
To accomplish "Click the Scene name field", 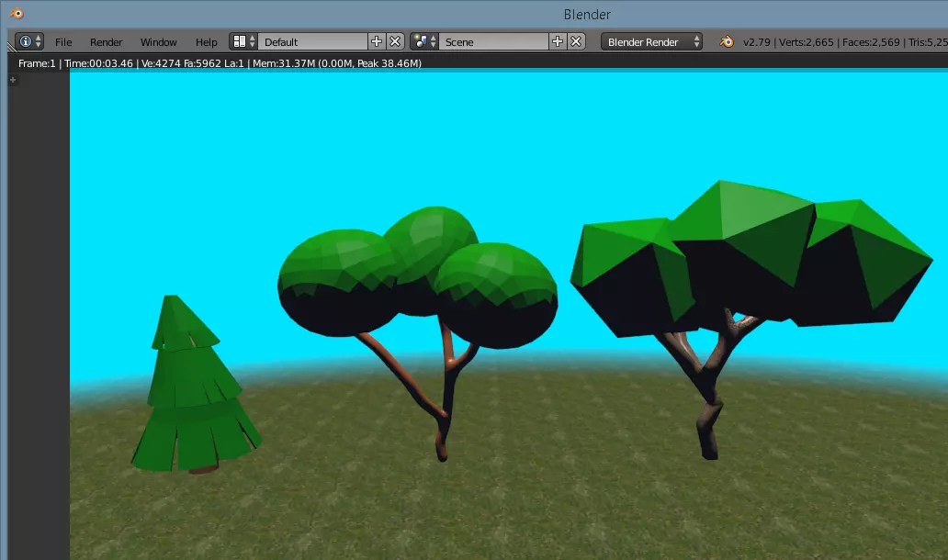I will click(494, 41).
